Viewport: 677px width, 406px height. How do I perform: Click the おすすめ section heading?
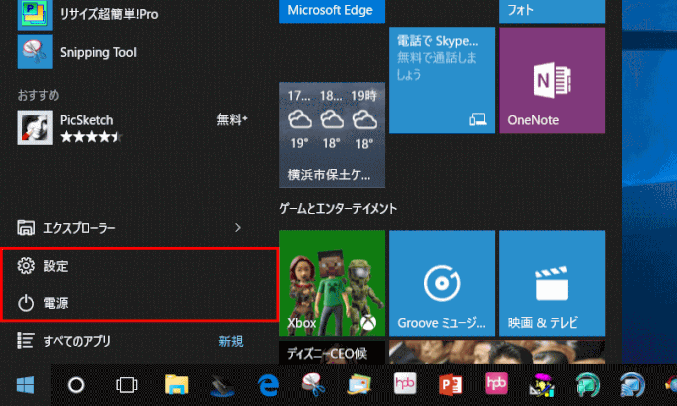pos(38,95)
